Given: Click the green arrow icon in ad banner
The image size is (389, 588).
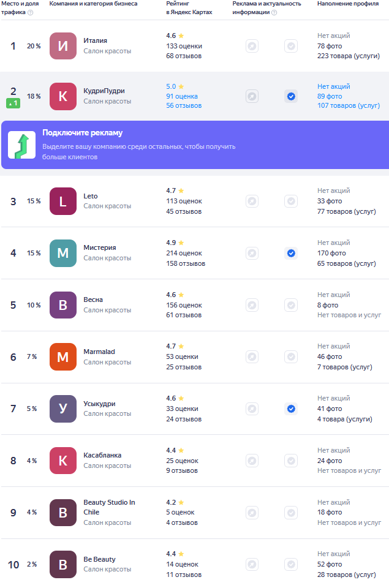Looking at the screenshot, I should pos(21,145).
